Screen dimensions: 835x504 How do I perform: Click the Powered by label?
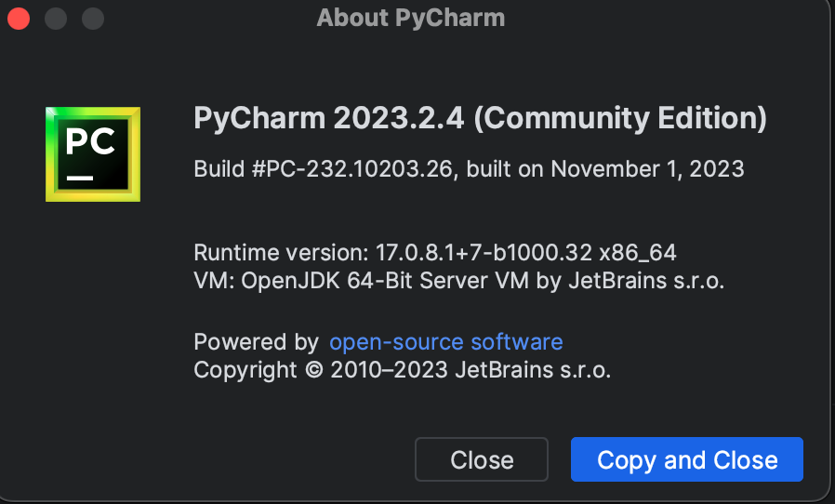pos(256,341)
